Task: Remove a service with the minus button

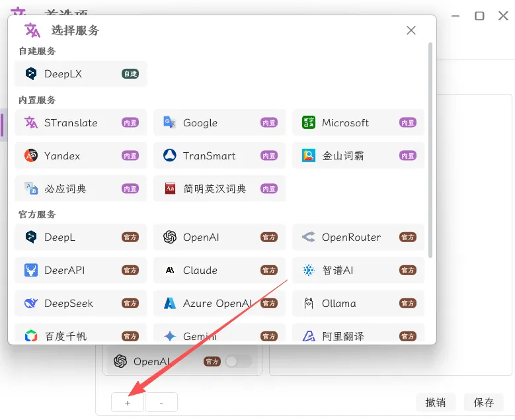Action: [161, 402]
